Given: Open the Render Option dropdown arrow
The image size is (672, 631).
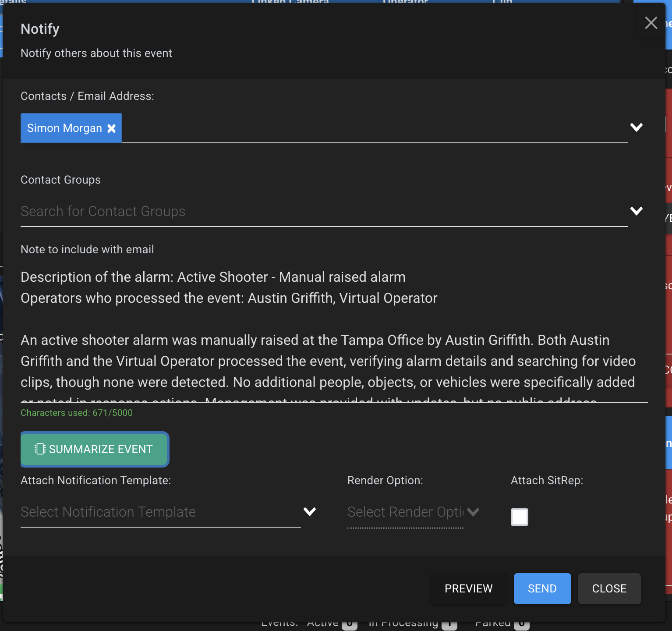Looking at the screenshot, I should (x=473, y=512).
